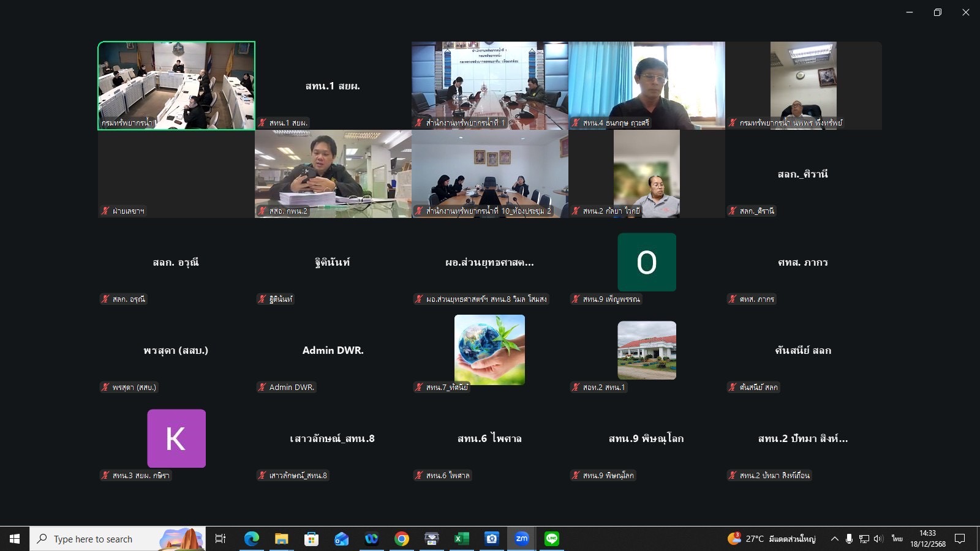Open Microsoft Store taskbar icon
This screenshot has width=980, height=551.
click(x=311, y=539)
